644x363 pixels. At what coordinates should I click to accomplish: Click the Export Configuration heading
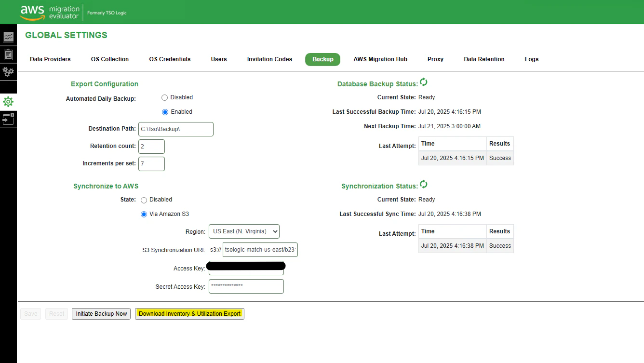click(x=105, y=84)
